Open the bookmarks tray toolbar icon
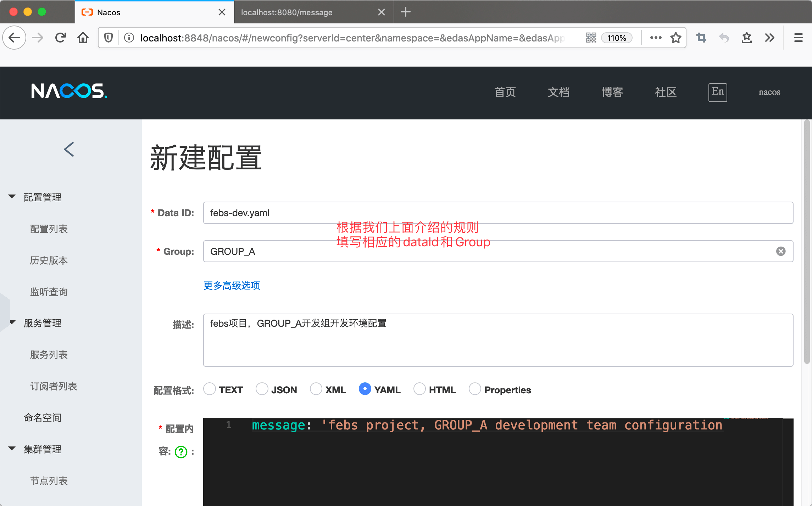 [747, 38]
